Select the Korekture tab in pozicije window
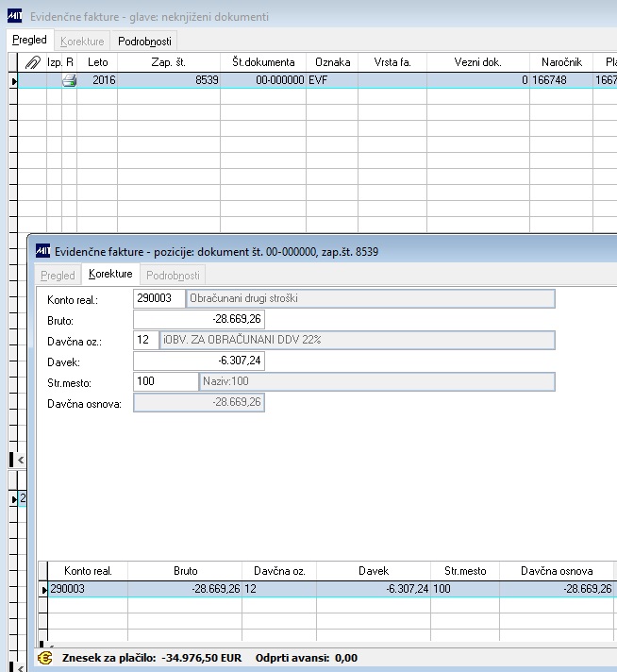Screen dimensions: 617x672 tap(110, 274)
